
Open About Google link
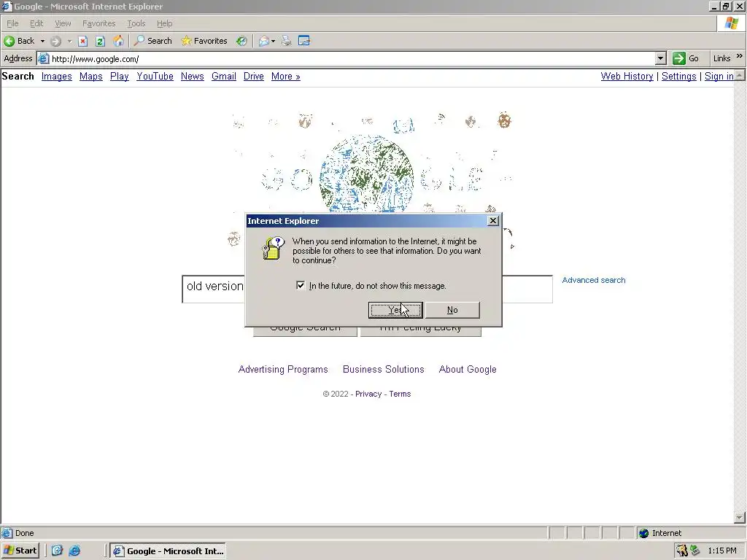(x=468, y=369)
